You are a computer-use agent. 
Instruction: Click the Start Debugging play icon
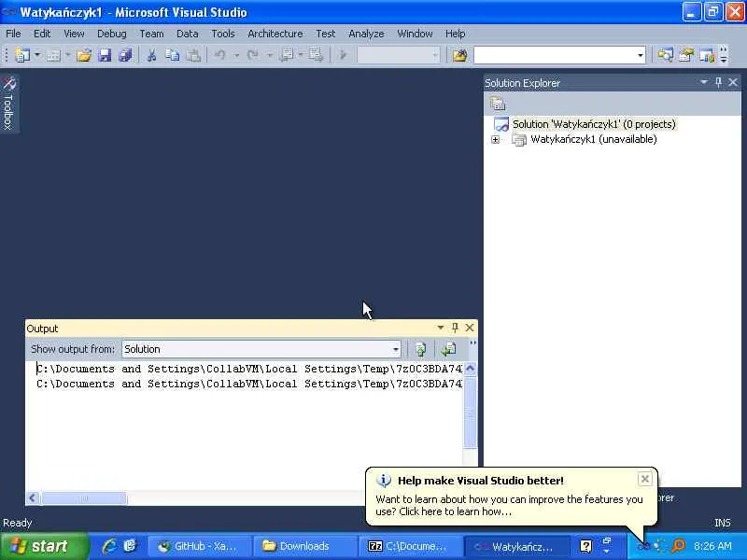pos(343,55)
